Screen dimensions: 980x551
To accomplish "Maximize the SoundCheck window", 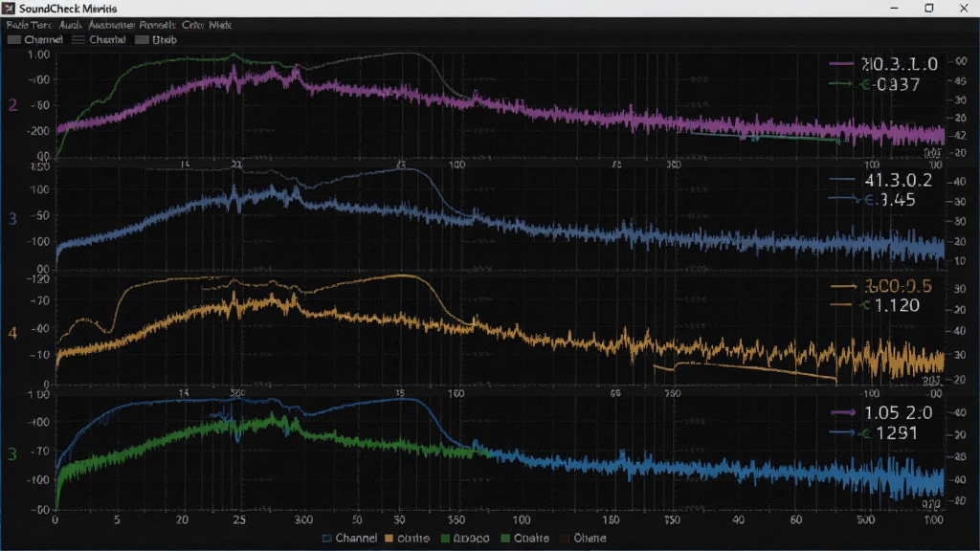I will point(928,8).
